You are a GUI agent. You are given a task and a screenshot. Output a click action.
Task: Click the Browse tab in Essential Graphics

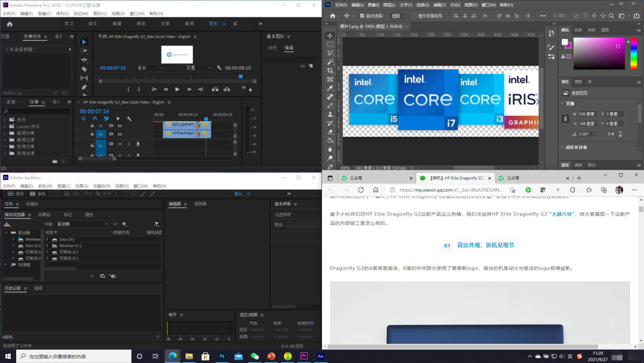[272, 48]
